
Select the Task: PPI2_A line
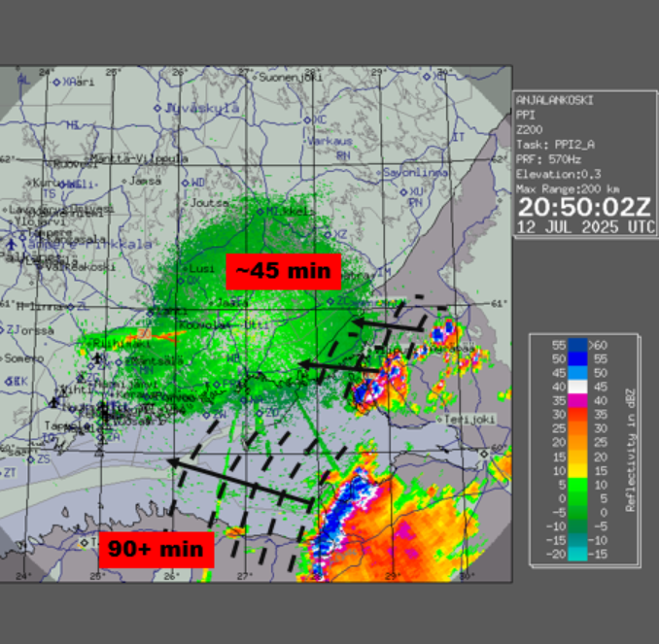555,145
